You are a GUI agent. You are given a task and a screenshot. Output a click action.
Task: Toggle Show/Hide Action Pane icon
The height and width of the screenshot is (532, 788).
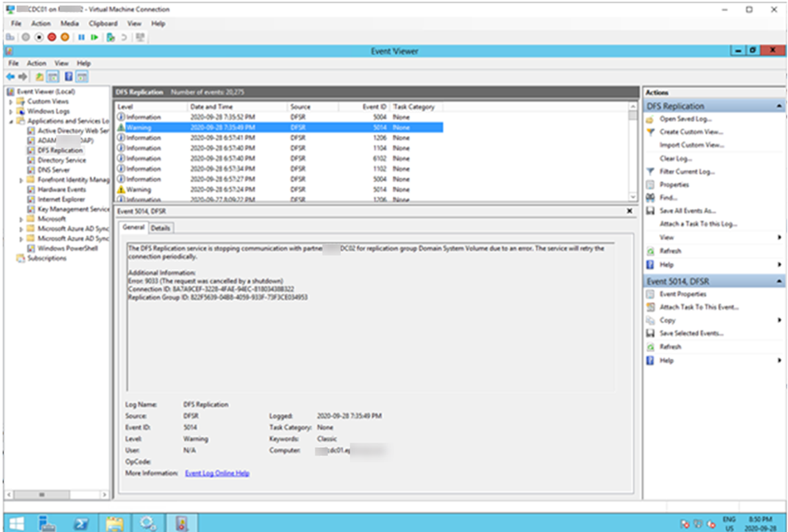pos(82,77)
